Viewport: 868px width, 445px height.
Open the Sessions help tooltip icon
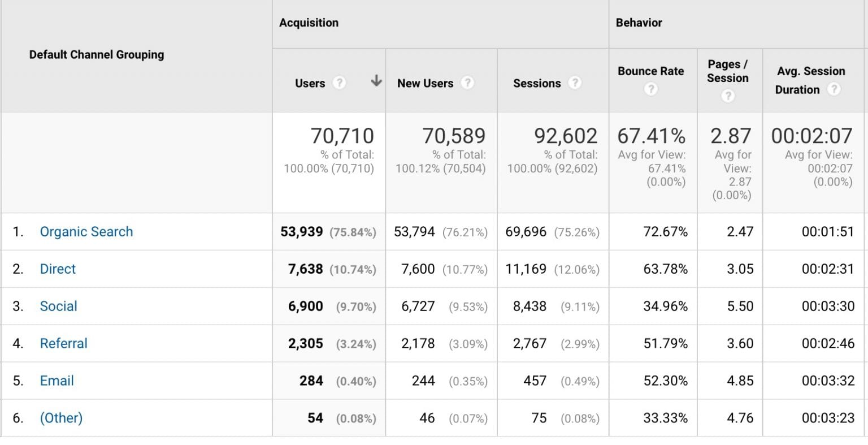(x=575, y=83)
